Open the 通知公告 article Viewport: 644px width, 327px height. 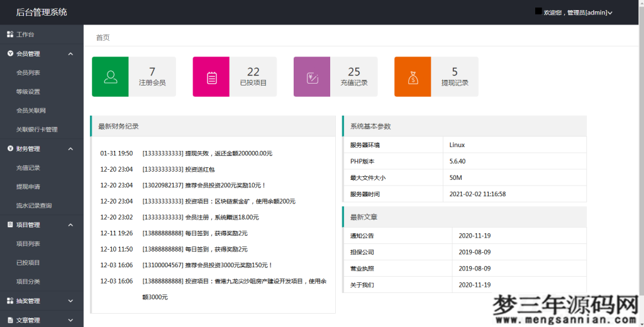tap(362, 236)
